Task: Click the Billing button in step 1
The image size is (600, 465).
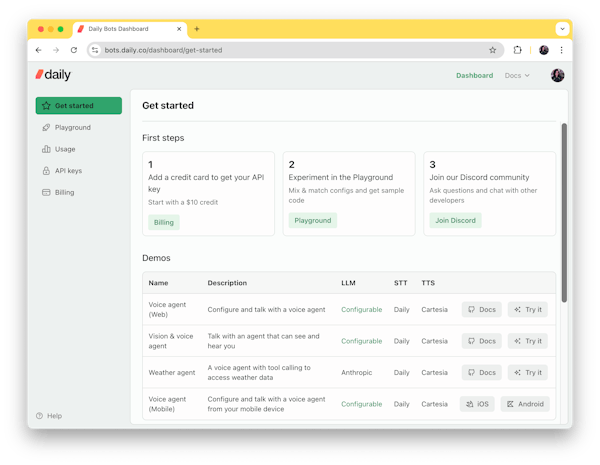Action: [x=164, y=222]
